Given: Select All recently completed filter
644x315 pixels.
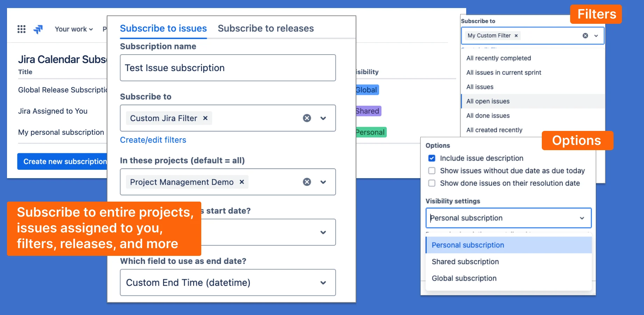Looking at the screenshot, I should pyautogui.click(x=533, y=58).
